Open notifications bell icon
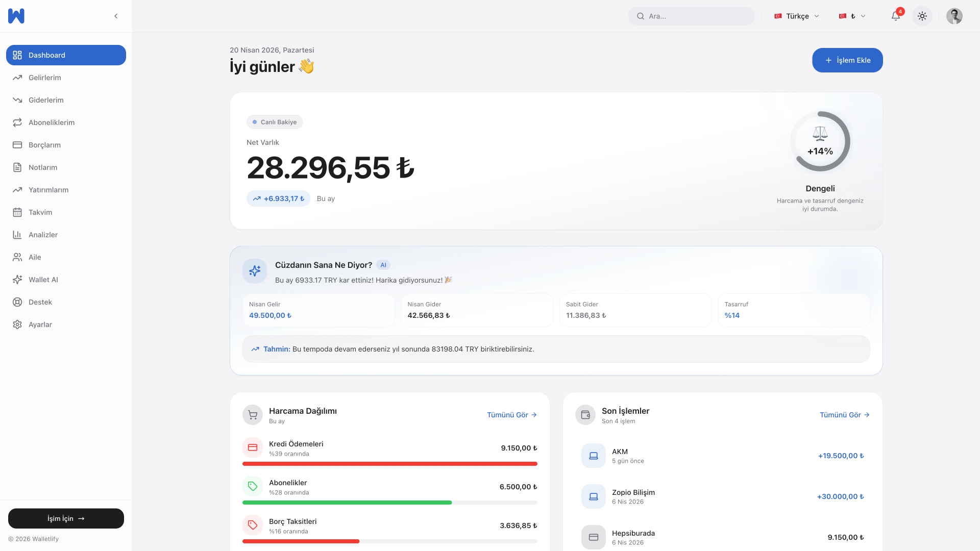Image resolution: width=980 pixels, height=551 pixels. pyautogui.click(x=895, y=16)
